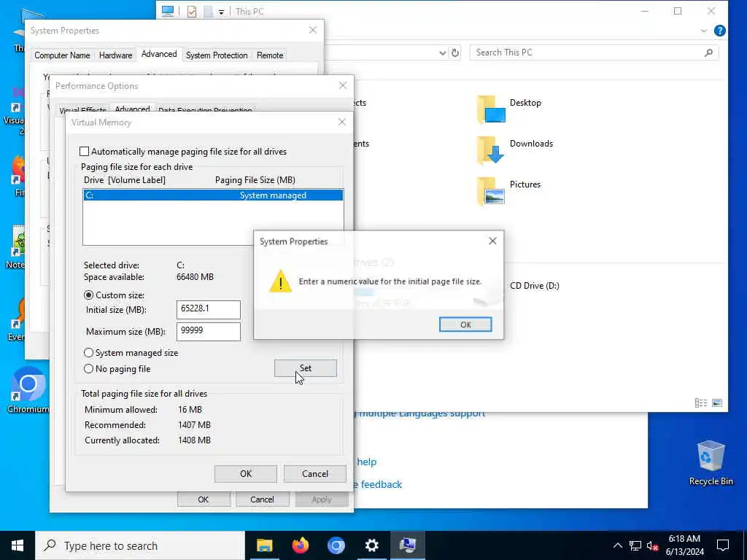Switch to Data Execution Prevention tab

click(x=205, y=110)
